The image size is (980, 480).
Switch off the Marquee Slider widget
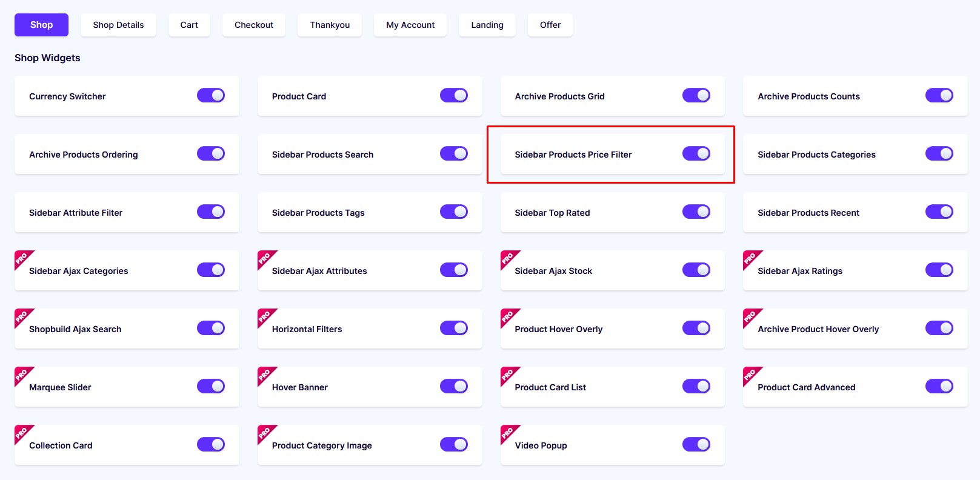pyautogui.click(x=211, y=387)
